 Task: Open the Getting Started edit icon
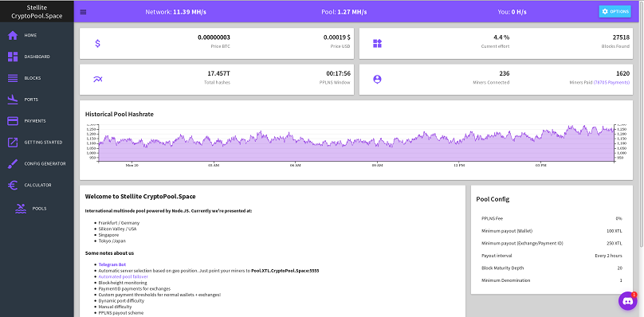13,142
